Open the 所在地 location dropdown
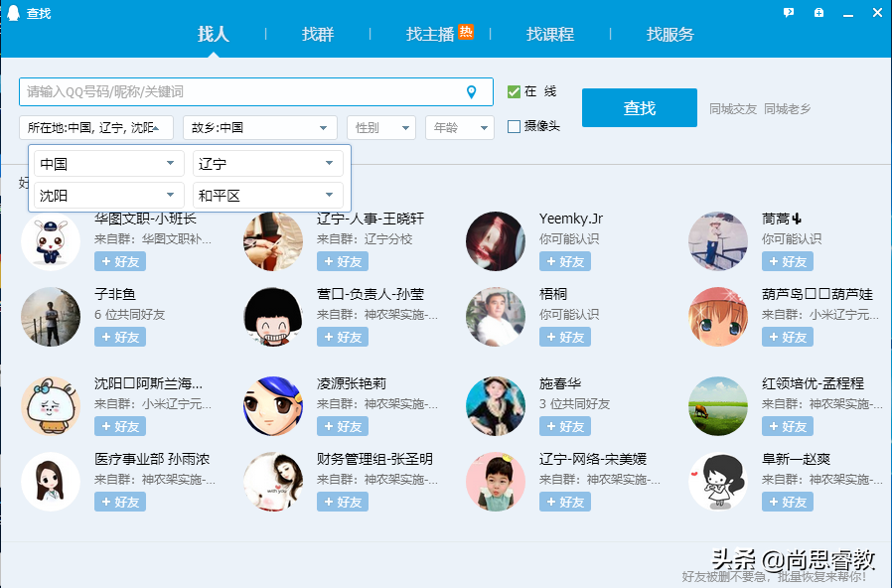Viewport: 892px width, 588px height. (96, 127)
